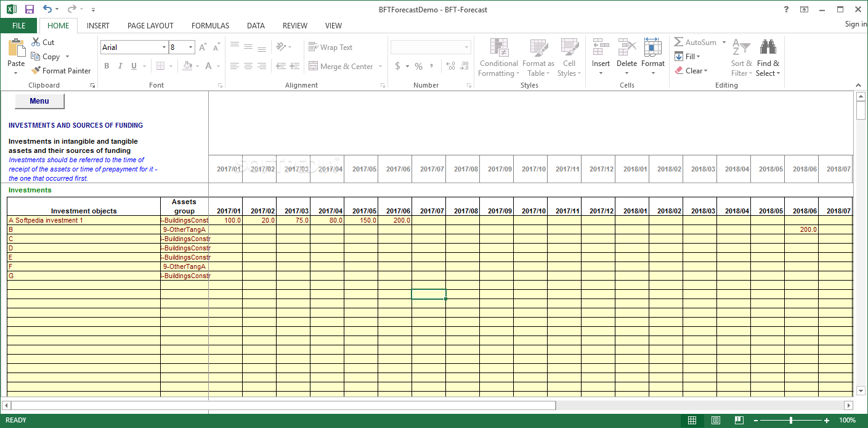
Task: Decrease font size with the small A icon
Action: click(x=216, y=47)
